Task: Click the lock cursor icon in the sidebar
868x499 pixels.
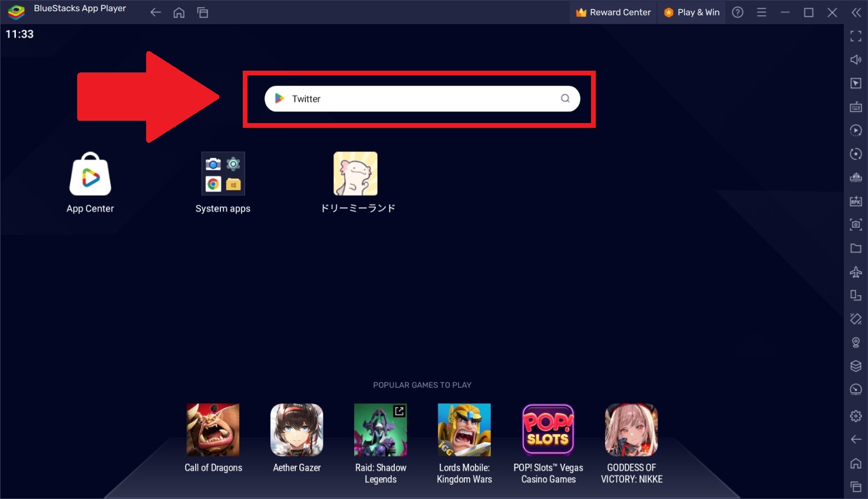Action: click(x=856, y=84)
